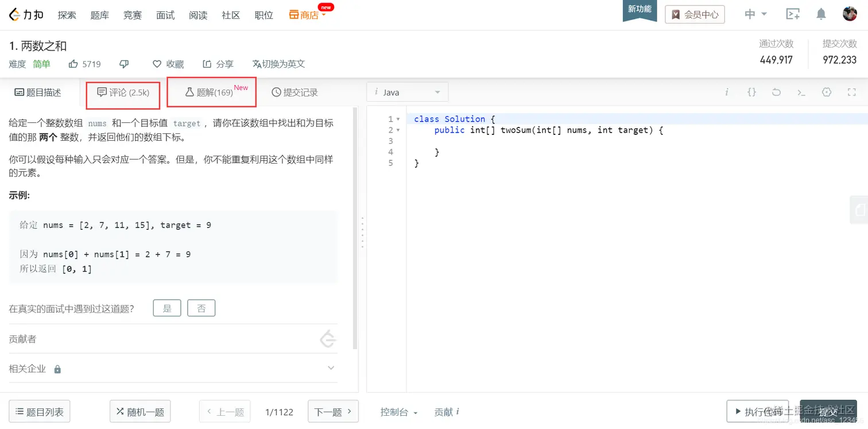Open 会员中心 membership center
The width and height of the screenshot is (868, 429).
pos(695,14)
